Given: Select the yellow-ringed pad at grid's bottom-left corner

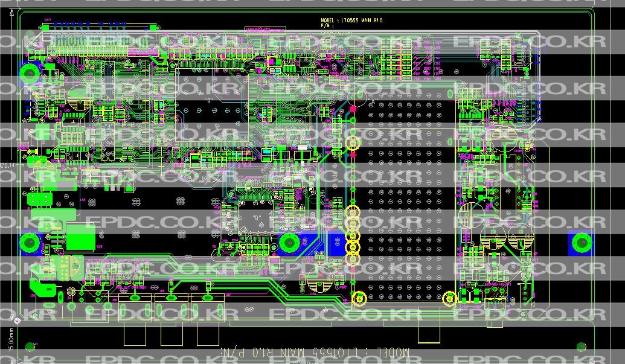Looking at the screenshot, I should point(359,298).
